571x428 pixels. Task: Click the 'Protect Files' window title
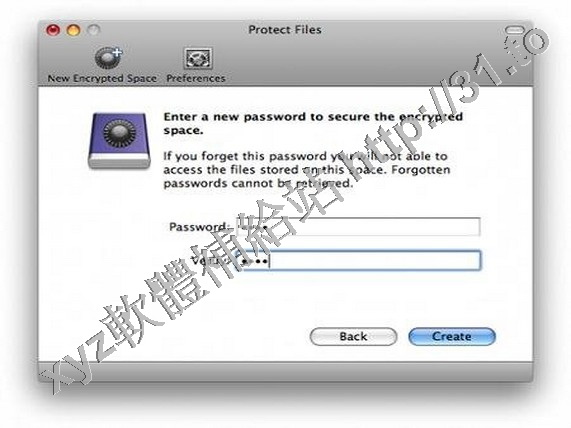285,30
